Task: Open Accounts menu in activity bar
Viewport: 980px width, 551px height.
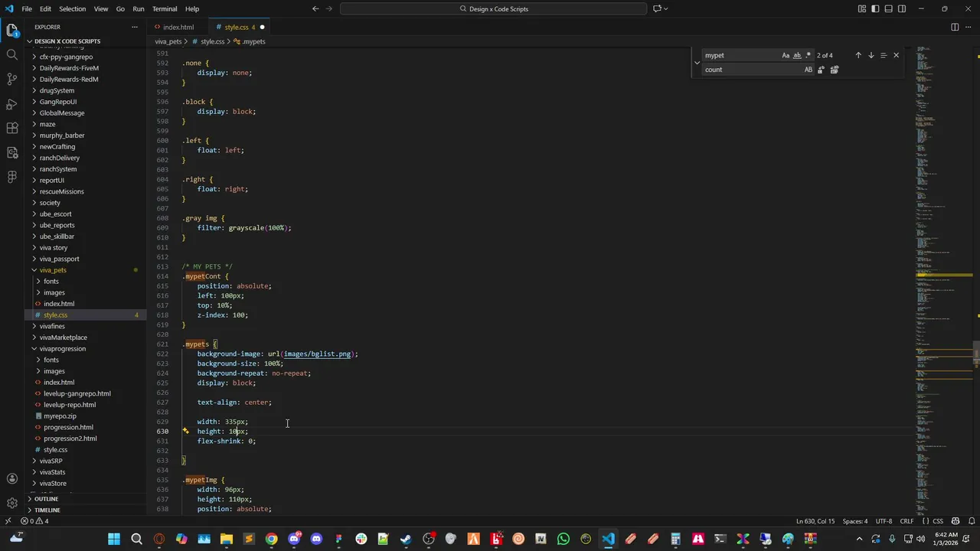Action: [11, 479]
